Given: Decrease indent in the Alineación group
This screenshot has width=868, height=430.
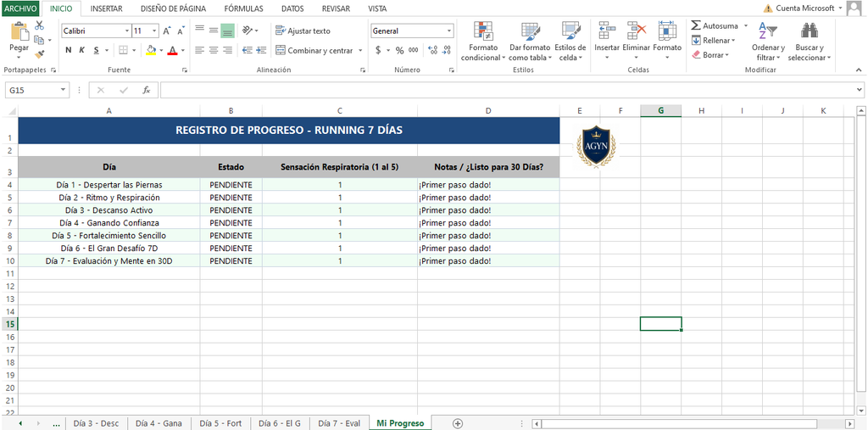Looking at the screenshot, I should [247, 50].
